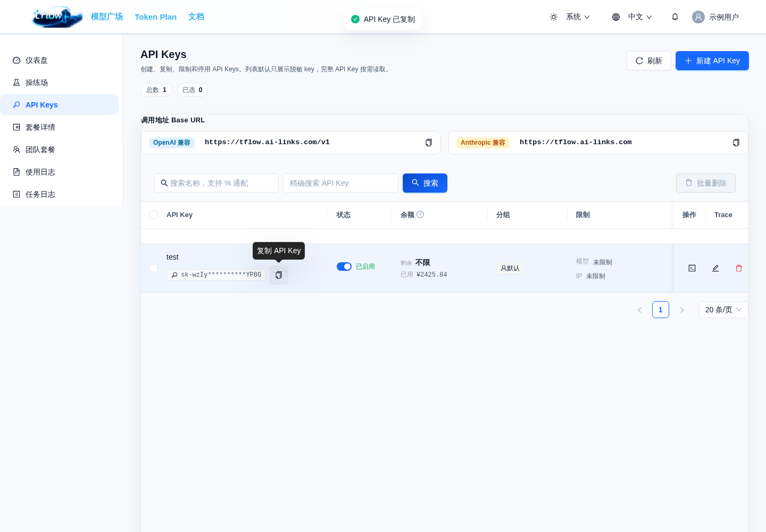The image size is (766, 532).
Task: Click the 分组 column header
Action: coord(503,215)
